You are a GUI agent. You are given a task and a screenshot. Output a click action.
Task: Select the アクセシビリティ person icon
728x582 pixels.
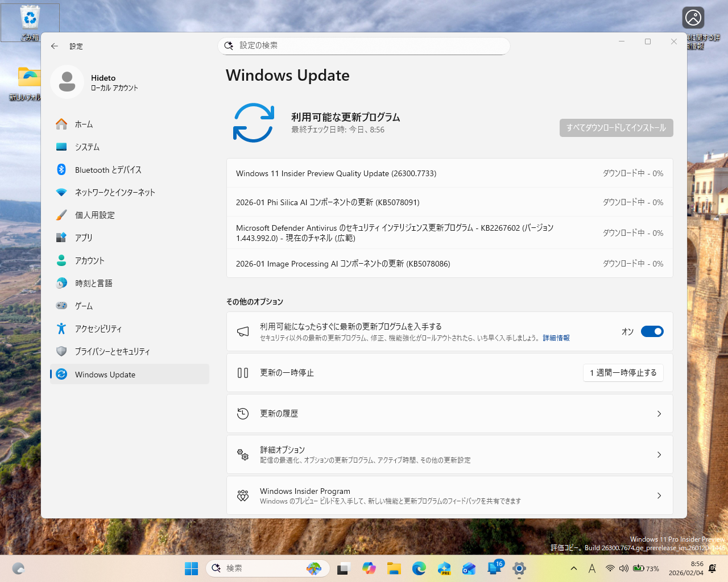pyautogui.click(x=61, y=329)
